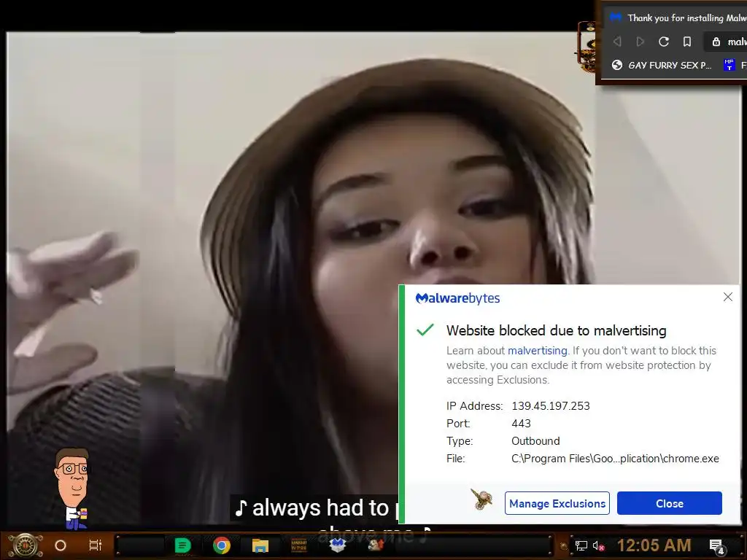Viewport: 747px width, 560px height.
Task: Focus the browser address bar
Action: pyautogui.click(x=726, y=42)
